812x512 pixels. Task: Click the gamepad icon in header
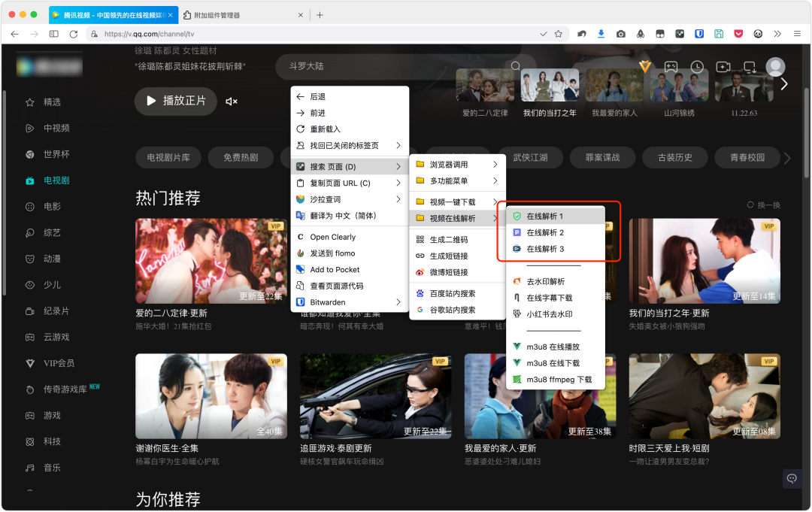[x=671, y=67]
